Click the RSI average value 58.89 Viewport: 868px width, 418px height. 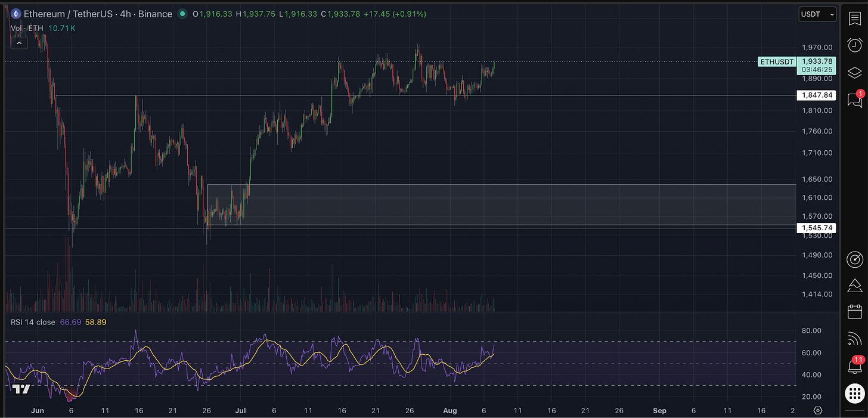[95, 322]
